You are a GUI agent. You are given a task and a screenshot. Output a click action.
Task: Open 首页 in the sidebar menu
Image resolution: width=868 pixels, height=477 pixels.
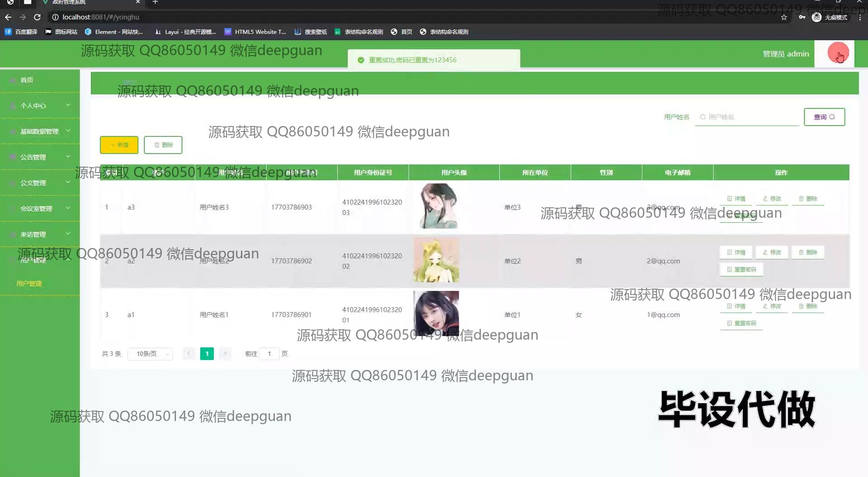pos(40,80)
